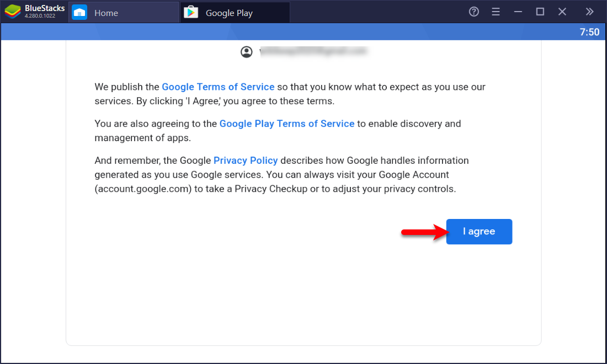Click the blurred account email address
The width and height of the screenshot is (607, 364).
coord(313,51)
